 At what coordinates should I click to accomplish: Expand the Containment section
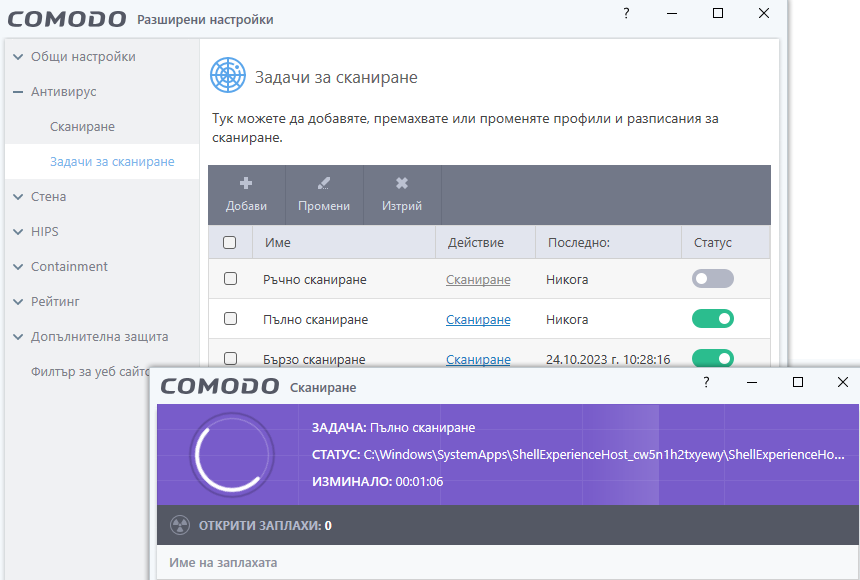coord(18,267)
